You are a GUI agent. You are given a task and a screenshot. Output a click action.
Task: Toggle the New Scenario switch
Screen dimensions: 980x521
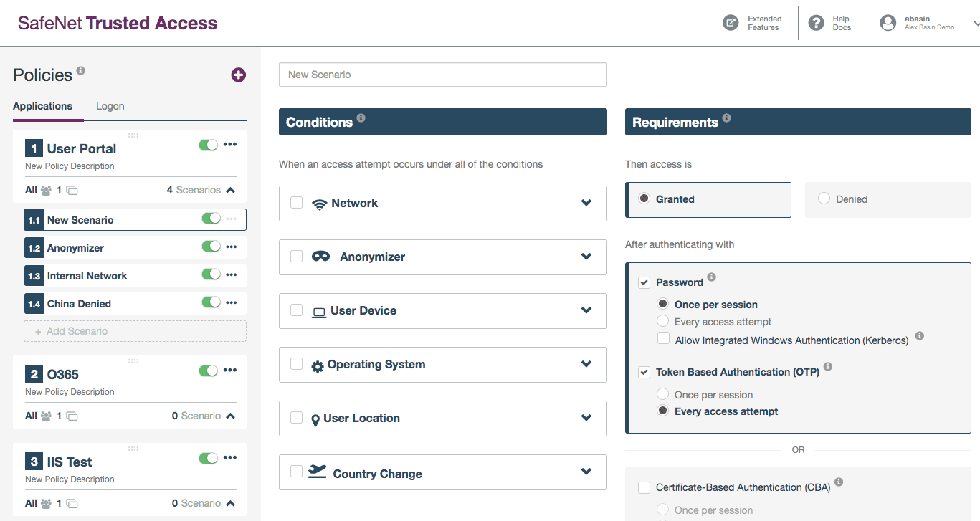pos(211,219)
